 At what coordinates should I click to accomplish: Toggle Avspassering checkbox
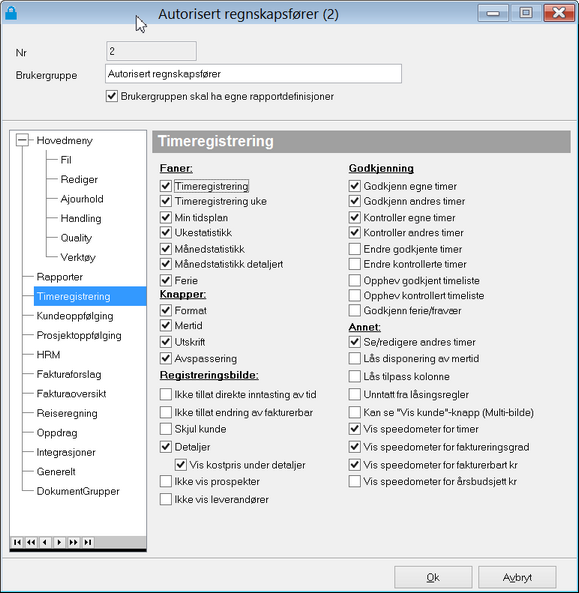click(166, 359)
